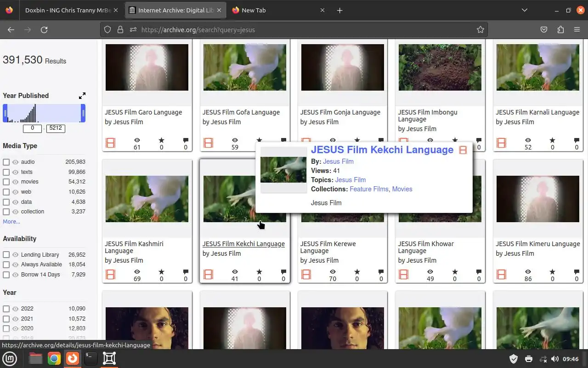Click the printer icon in system tray

[x=528, y=359]
